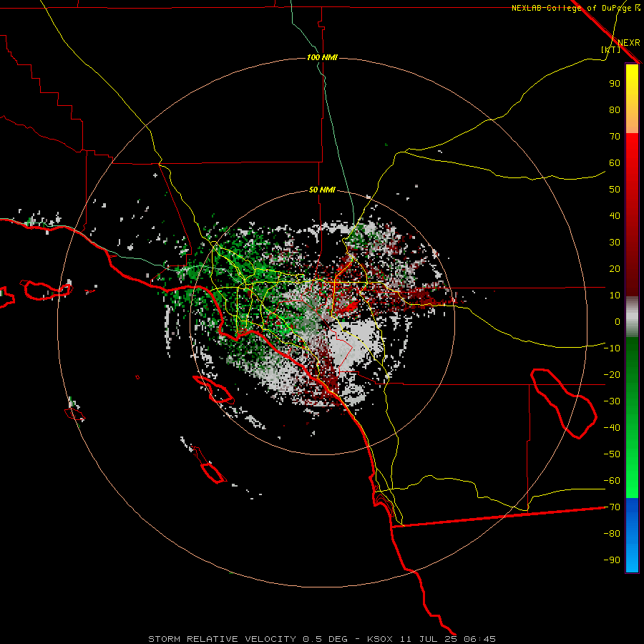Pick the gray zero-velocity segment of color bar
This screenshot has width=644, height=644.
632,317
